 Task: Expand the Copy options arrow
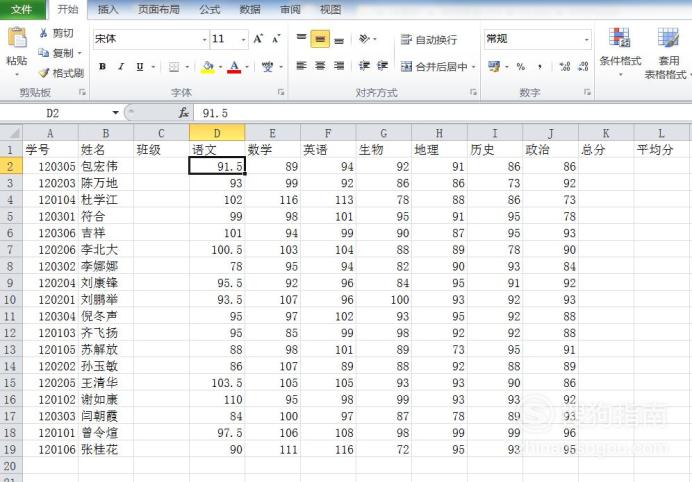[80, 53]
